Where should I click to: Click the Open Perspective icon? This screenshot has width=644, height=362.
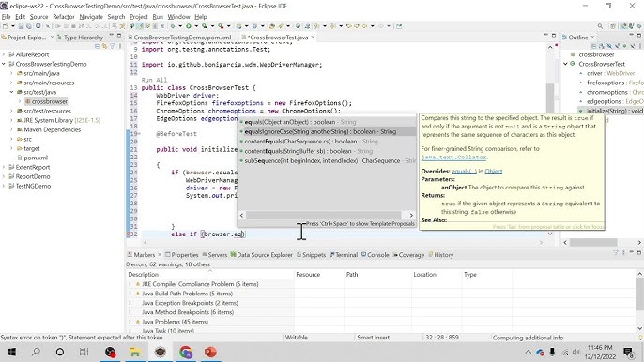(x=613, y=26)
